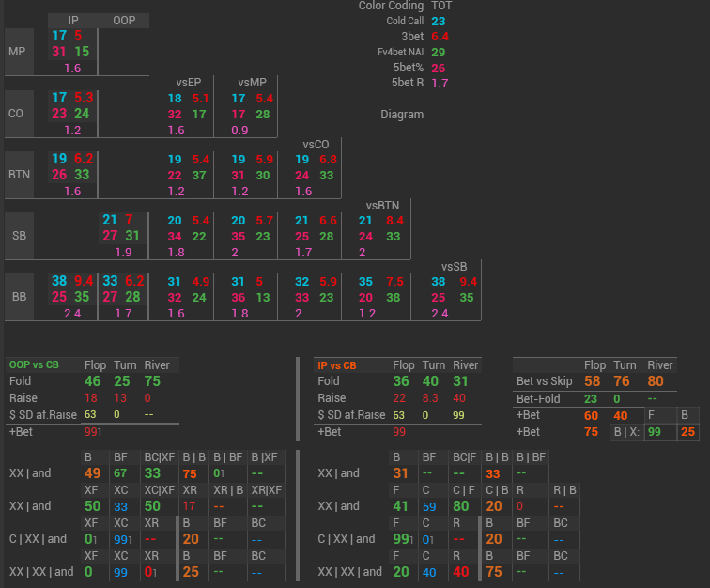
Task: Select the OOP column header at top
Action: click(124, 20)
